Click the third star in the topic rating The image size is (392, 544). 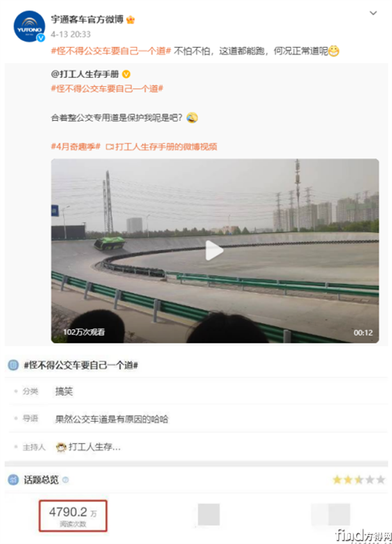pos(359,480)
